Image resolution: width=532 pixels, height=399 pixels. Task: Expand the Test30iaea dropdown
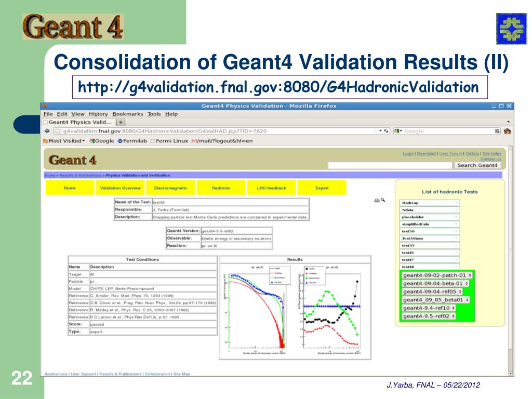[430, 238]
